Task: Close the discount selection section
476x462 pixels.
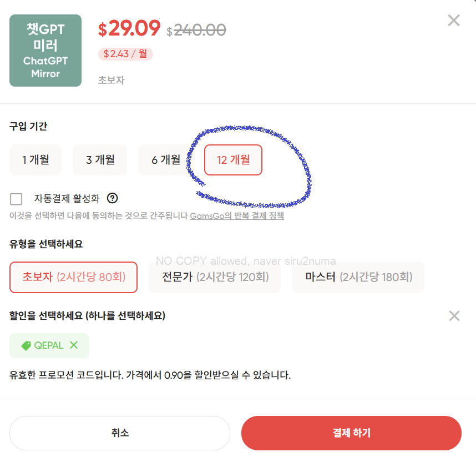Action: (454, 316)
